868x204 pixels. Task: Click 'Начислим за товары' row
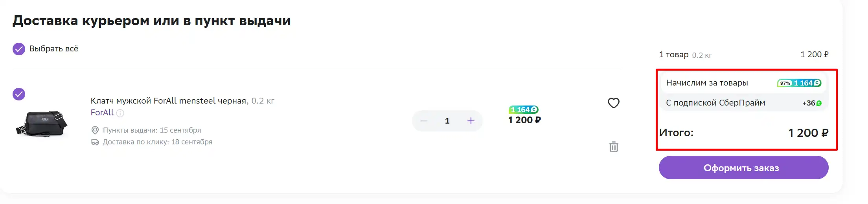click(x=744, y=83)
